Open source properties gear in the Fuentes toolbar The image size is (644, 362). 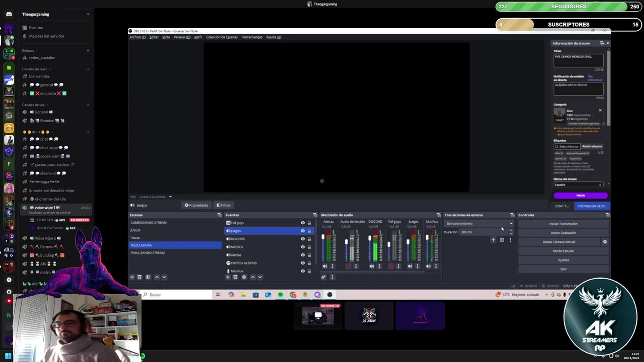click(x=244, y=277)
